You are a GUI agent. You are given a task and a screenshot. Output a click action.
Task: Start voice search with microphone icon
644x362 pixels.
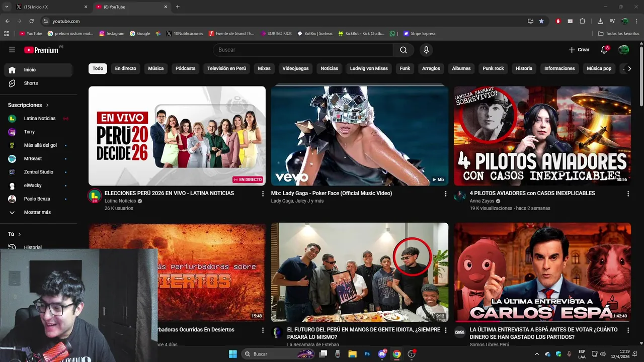coord(426,50)
